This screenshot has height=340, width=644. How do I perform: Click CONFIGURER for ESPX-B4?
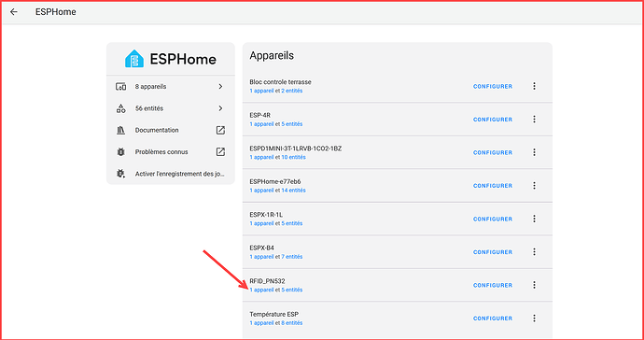click(493, 252)
